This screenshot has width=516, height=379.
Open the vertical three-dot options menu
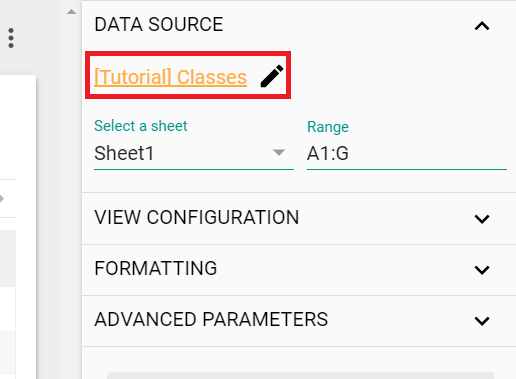coord(11,38)
